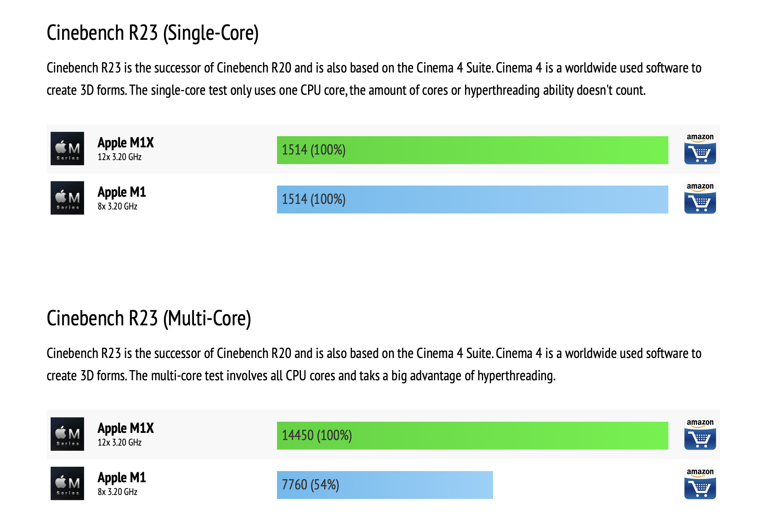This screenshot has height=532, width=766.
Task: Click green 14450 (100%) multi-core bar
Action: click(472, 436)
